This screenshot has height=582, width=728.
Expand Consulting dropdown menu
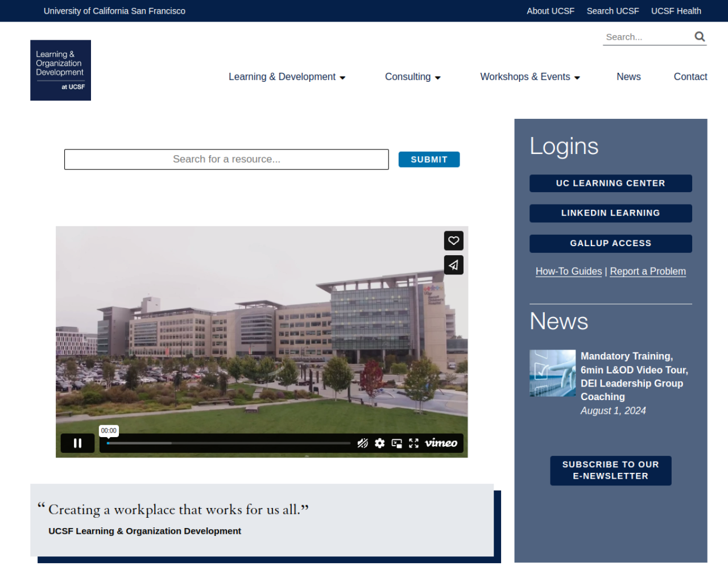pos(413,77)
